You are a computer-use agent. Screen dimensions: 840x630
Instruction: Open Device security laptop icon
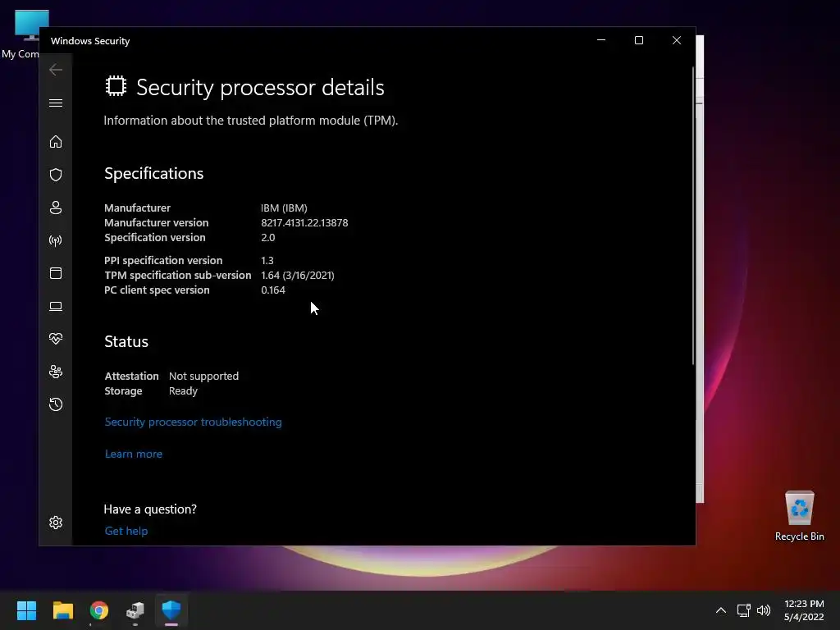tap(56, 306)
